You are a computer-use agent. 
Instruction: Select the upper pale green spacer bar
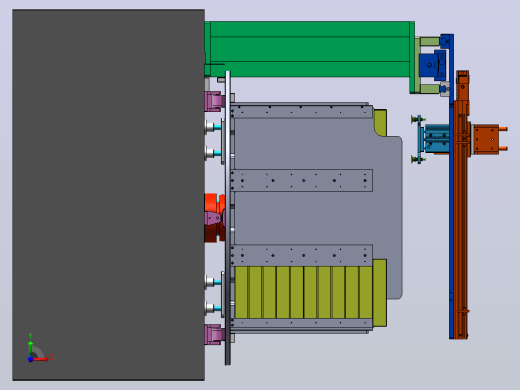tap(429, 42)
